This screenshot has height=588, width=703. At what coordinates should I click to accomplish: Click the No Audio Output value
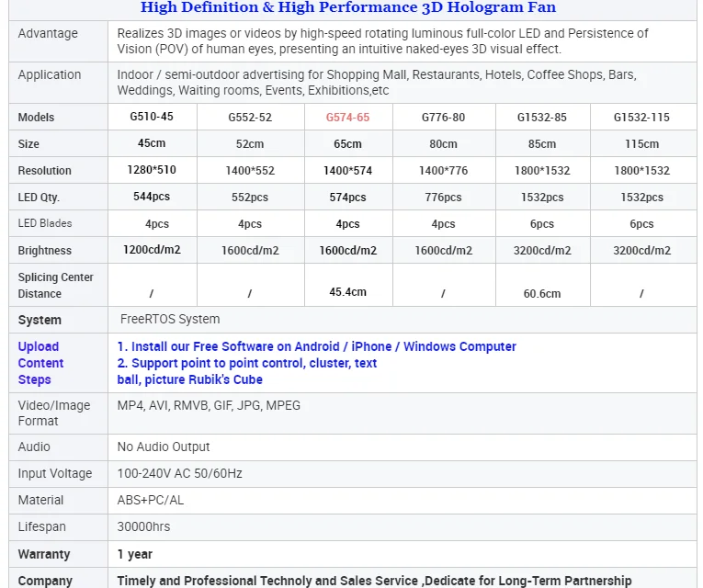point(164,447)
